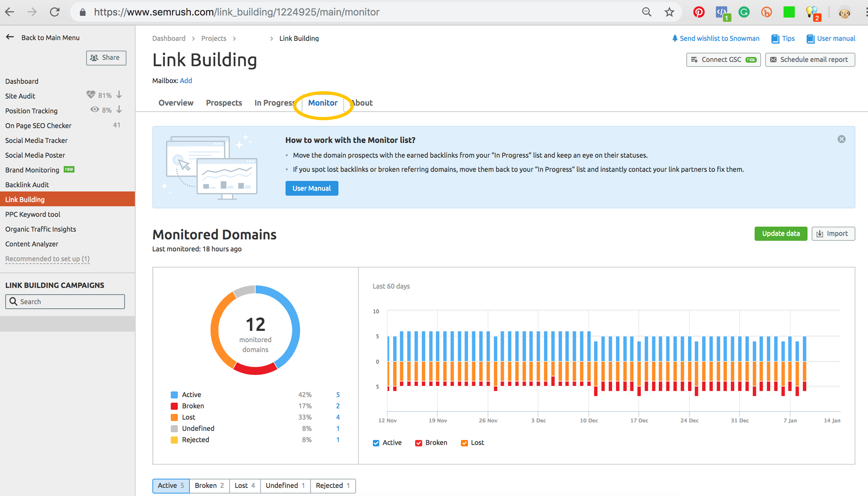Uncheck the Lost chart checkbox
This screenshot has width=868, height=496.
tap(464, 443)
